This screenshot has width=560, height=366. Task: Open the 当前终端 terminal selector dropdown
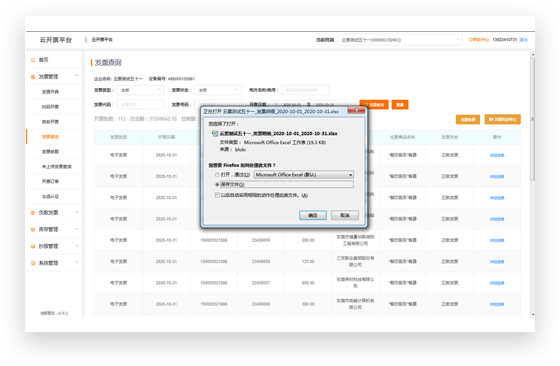pyautogui.click(x=399, y=40)
